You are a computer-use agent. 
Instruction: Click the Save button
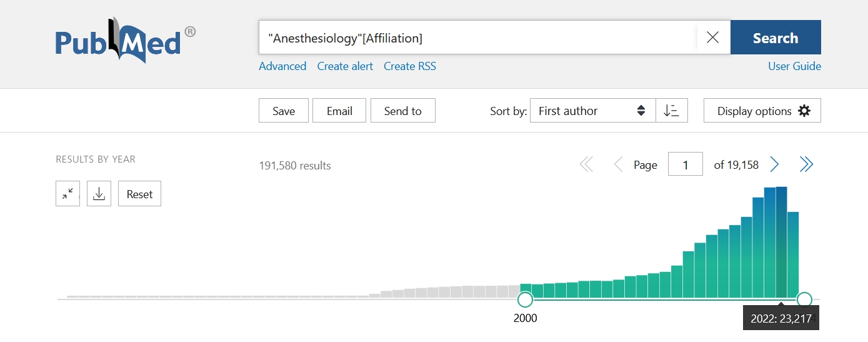point(284,111)
